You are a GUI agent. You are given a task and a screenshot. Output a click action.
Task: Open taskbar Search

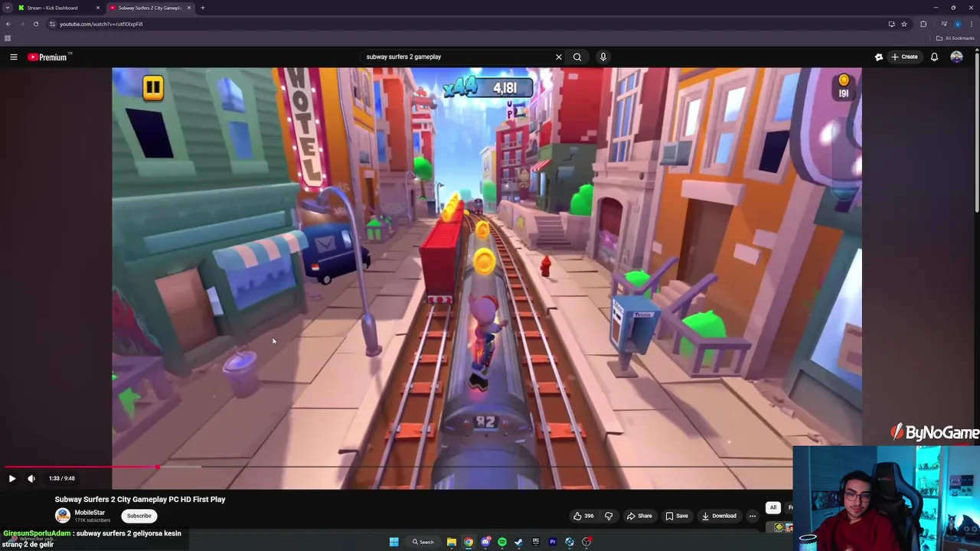click(x=423, y=542)
